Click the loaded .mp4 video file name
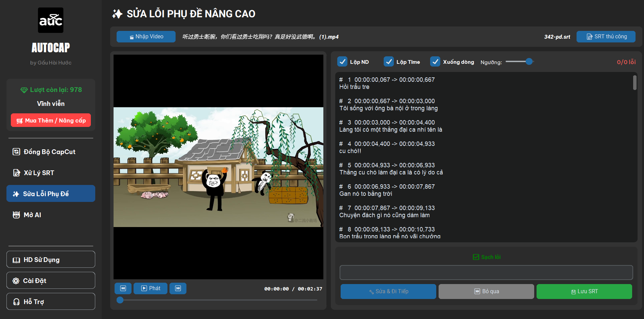 tap(261, 37)
